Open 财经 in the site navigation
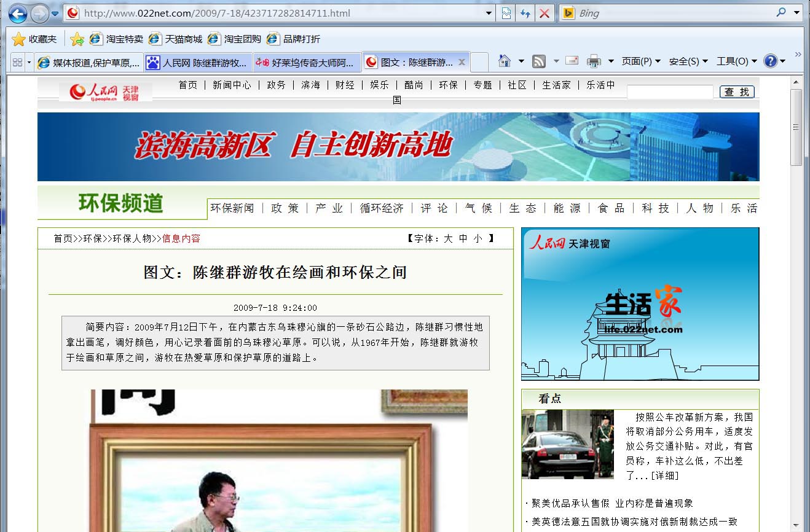Image resolution: width=810 pixels, height=532 pixels. (345, 85)
